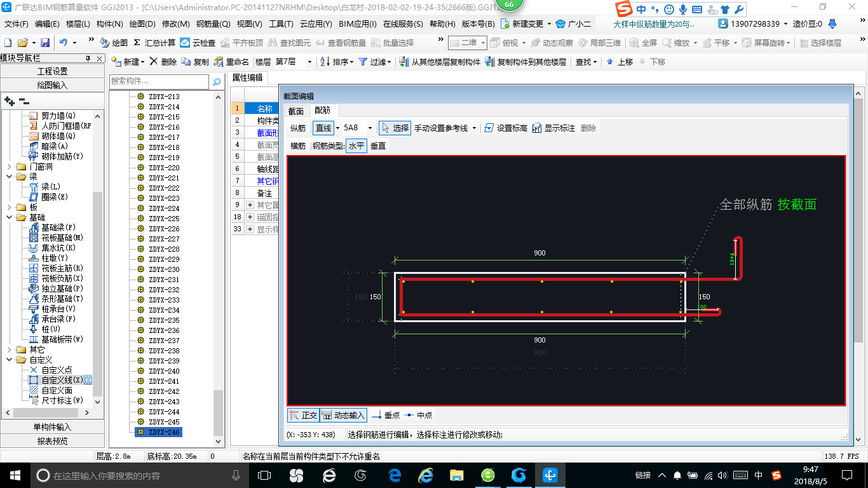Open the 钢筋量(Q) menu
The height and width of the screenshot is (488, 868).
click(x=214, y=24)
